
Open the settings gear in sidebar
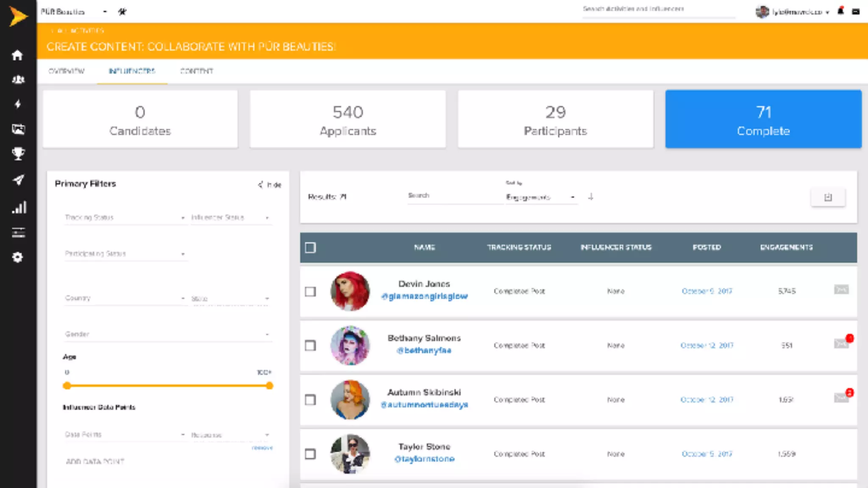coord(17,257)
